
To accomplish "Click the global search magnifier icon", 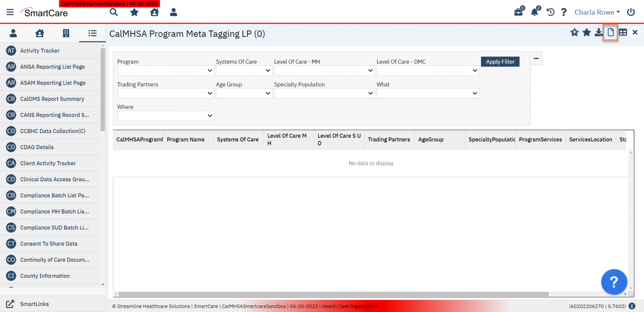I will [114, 12].
